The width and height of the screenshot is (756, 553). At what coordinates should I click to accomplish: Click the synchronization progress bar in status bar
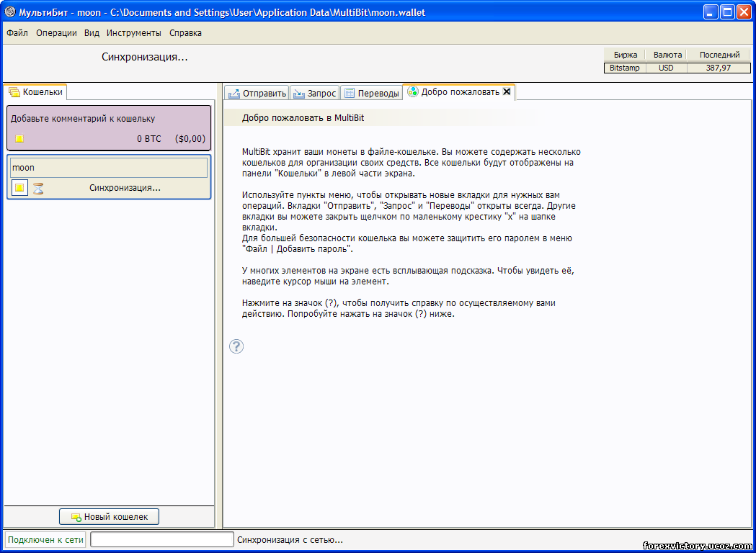click(162, 540)
